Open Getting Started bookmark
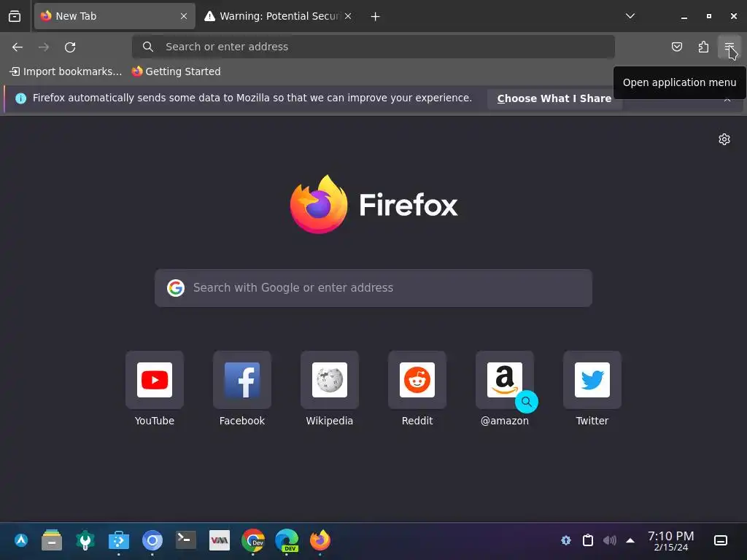Image resolution: width=747 pixels, height=560 pixels. (177, 71)
